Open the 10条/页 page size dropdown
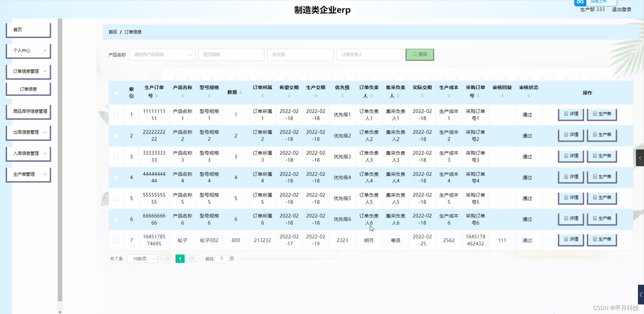Image resolution: width=644 pixels, height=314 pixels. (142, 259)
